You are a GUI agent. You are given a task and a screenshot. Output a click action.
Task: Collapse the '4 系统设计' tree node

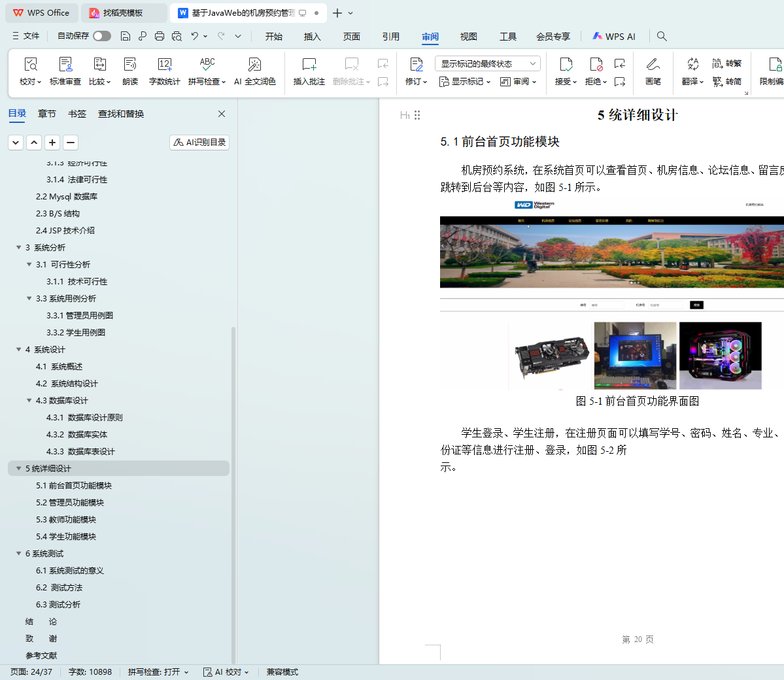click(19, 349)
